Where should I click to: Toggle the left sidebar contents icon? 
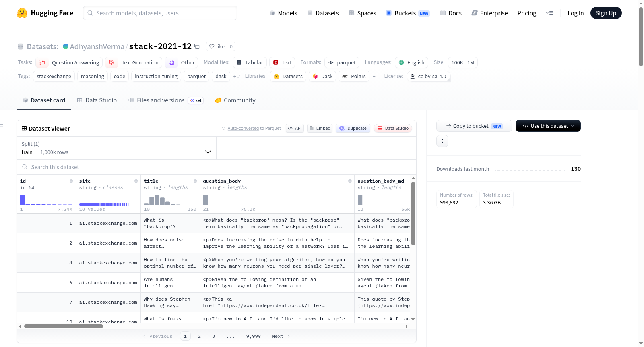pyautogui.click(x=2, y=125)
